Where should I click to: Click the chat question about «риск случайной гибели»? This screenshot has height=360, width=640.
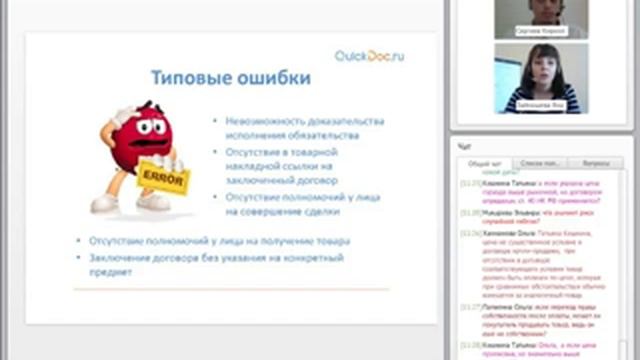[x=527, y=217]
